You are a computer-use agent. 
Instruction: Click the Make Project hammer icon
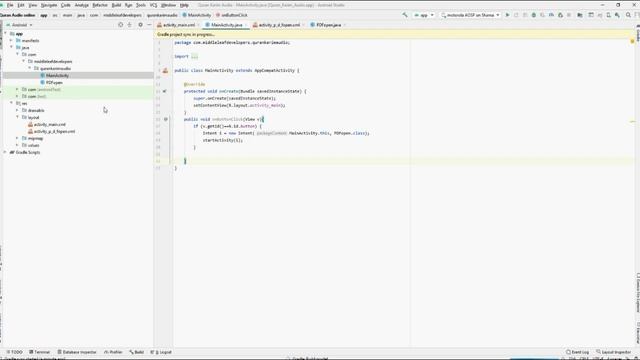(x=405, y=15)
